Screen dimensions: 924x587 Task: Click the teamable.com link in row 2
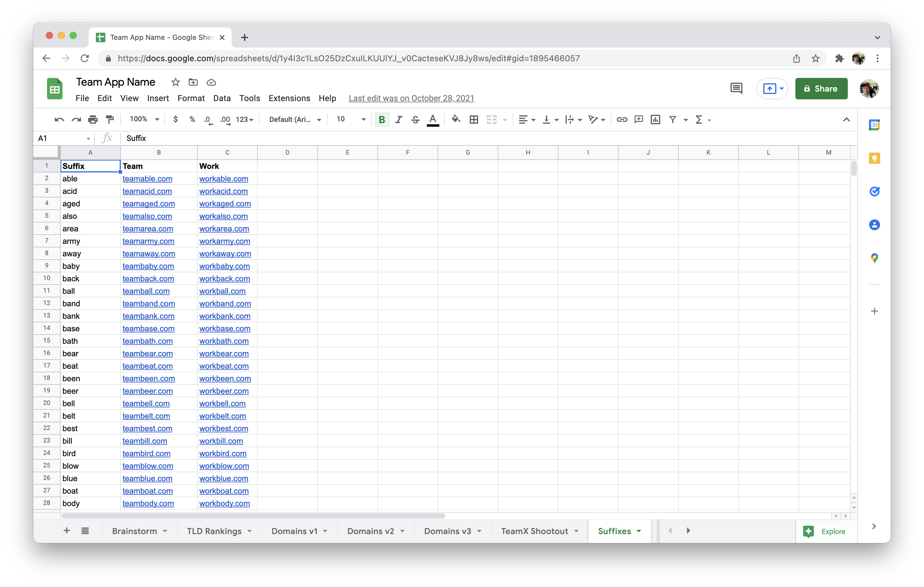pyautogui.click(x=147, y=178)
